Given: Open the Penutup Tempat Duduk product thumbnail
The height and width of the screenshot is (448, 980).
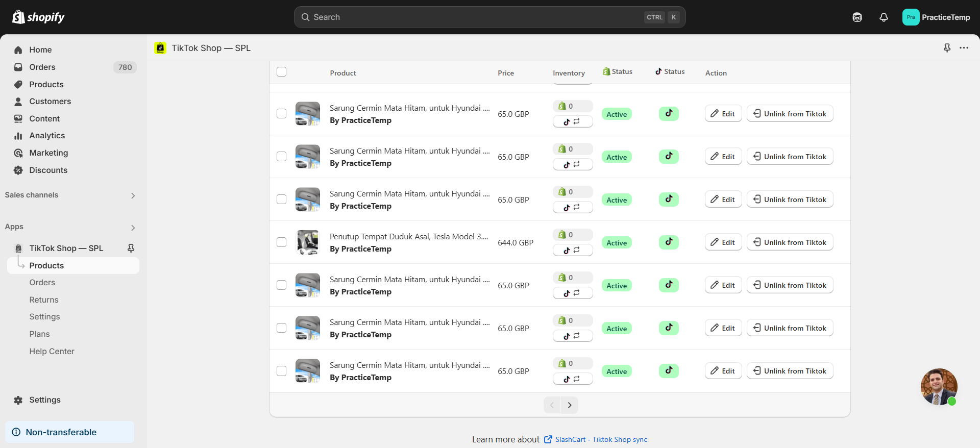Looking at the screenshot, I should coord(308,242).
